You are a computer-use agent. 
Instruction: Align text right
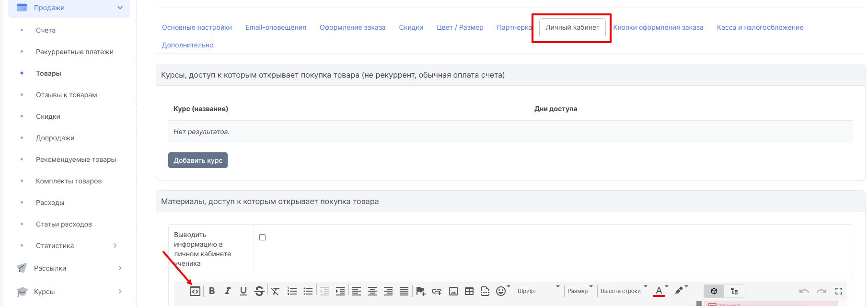click(388, 291)
